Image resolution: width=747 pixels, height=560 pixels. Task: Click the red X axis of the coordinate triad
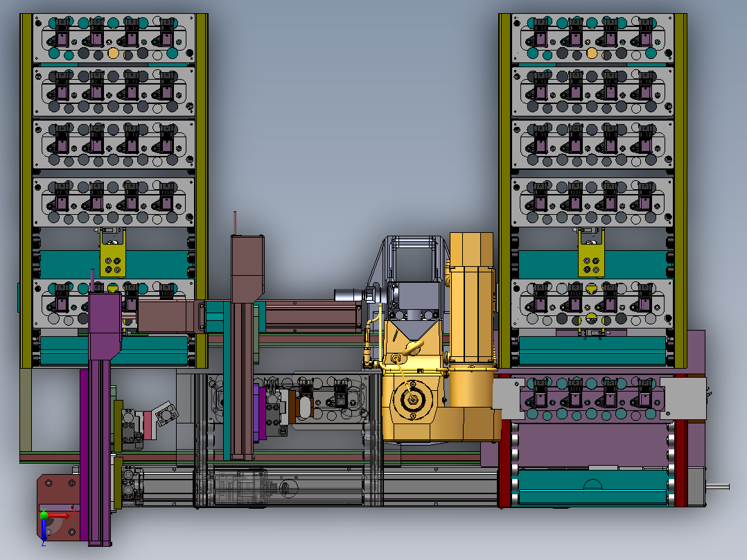click(x=60, y=515)
